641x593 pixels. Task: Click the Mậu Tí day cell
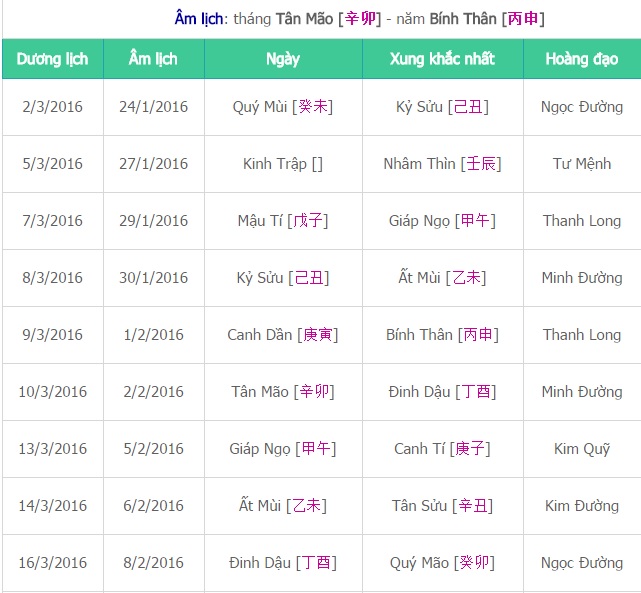283,221
